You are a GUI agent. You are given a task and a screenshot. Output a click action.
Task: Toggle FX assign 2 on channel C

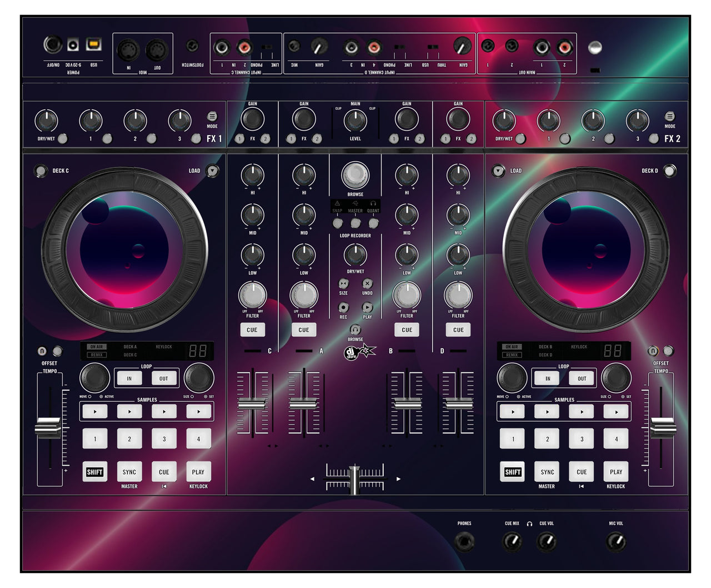[266, 139]
